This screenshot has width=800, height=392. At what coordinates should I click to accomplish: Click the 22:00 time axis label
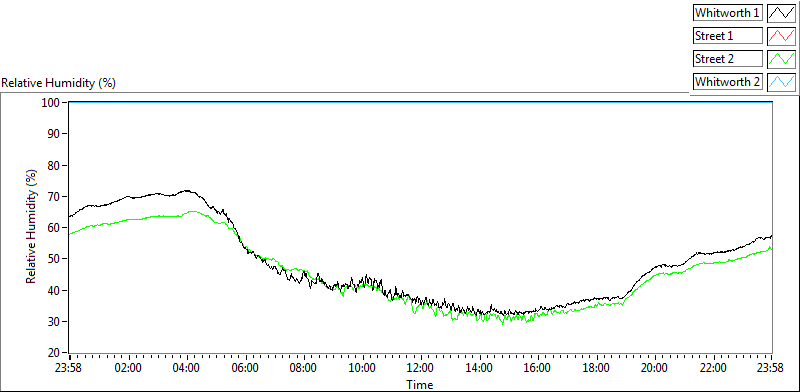(x=713, y=369)
